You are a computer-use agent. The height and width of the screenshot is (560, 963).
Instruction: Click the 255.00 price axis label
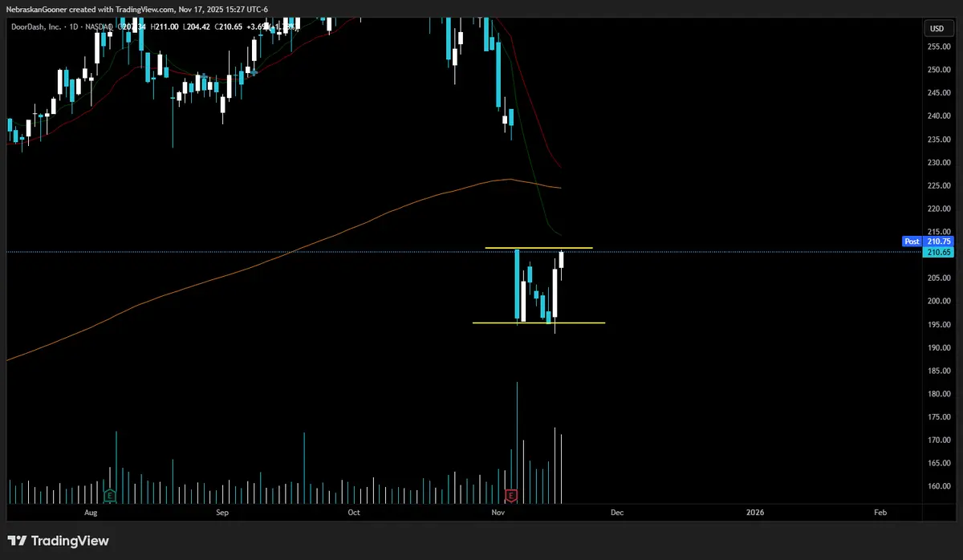point(939,46)
